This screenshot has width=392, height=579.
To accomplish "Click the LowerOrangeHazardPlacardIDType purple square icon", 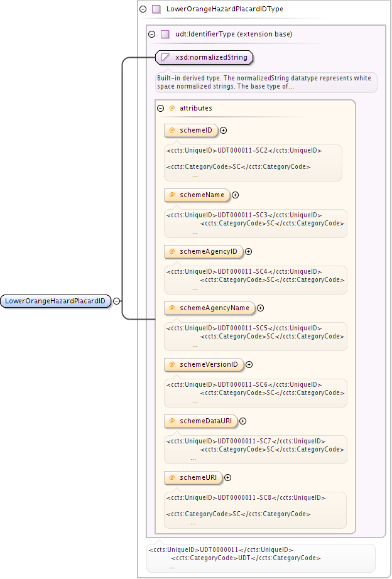I will click(156, 9).
